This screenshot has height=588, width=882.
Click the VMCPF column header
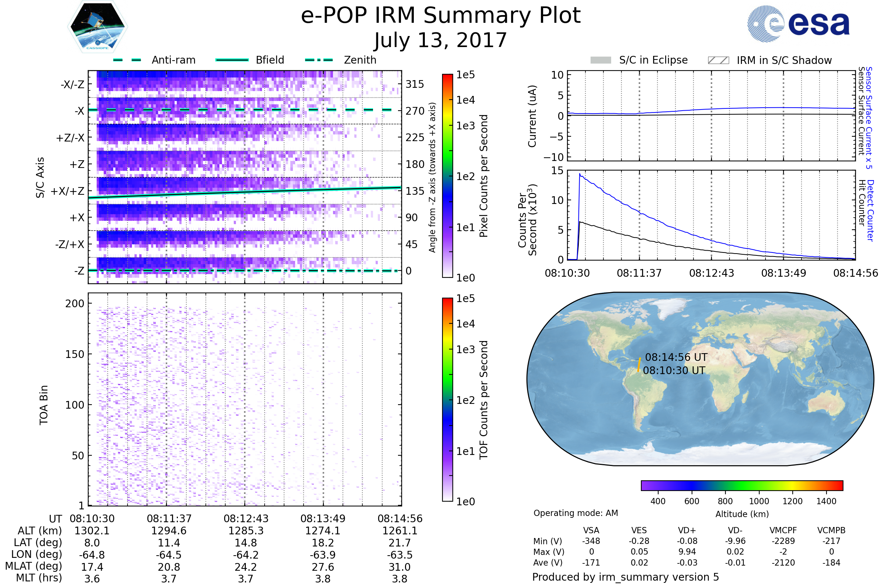tap(783, 531)
